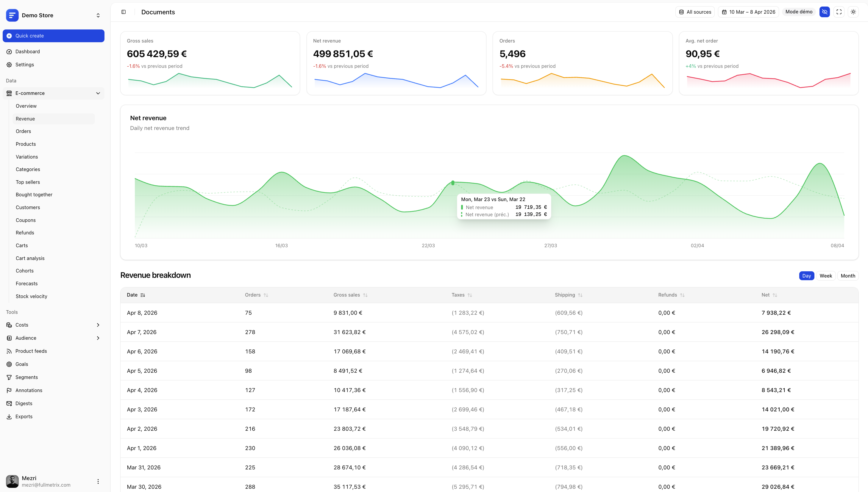Enter fullscreen mode
This screenshot has width=868, height=492.
839,12
